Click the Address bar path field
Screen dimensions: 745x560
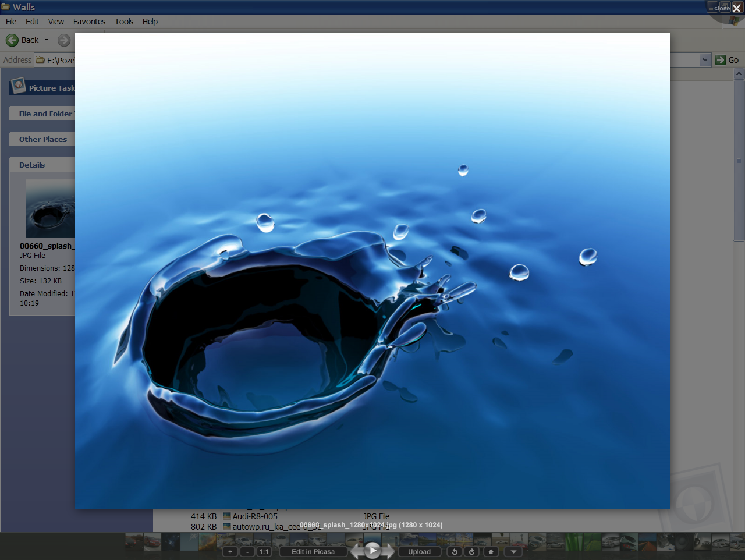55,60
